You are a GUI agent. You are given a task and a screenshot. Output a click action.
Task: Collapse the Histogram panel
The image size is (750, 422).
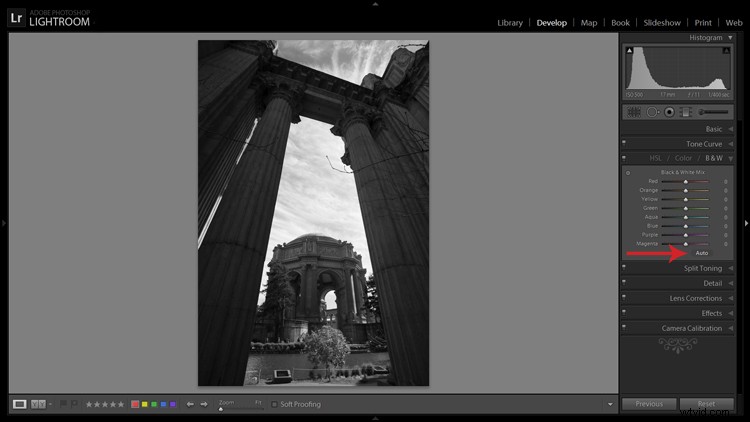click(x=730, y=37)
